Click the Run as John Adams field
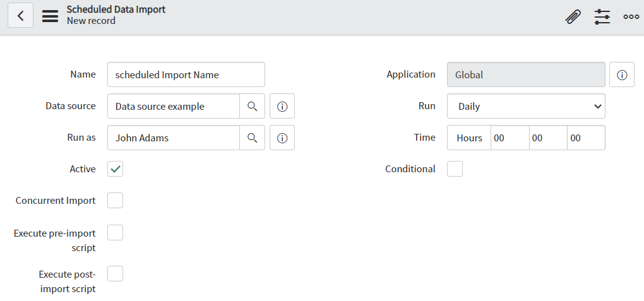This screenshot has width=644, height=301. (174, 138)
